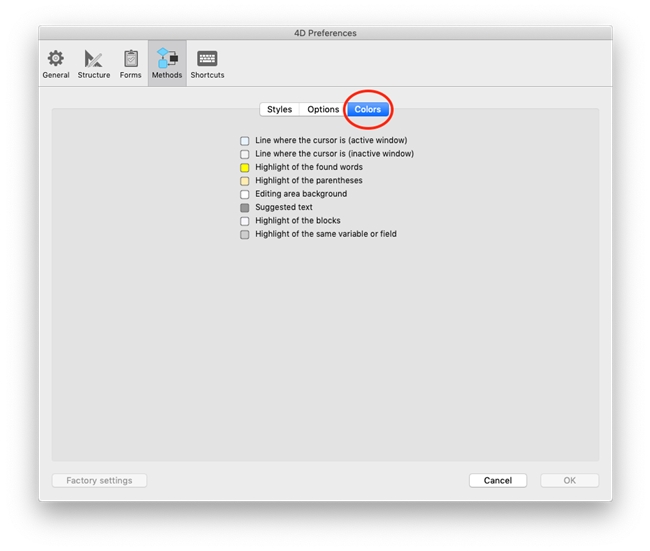Pick color for highlight of the parentheses

click(245, 181)
